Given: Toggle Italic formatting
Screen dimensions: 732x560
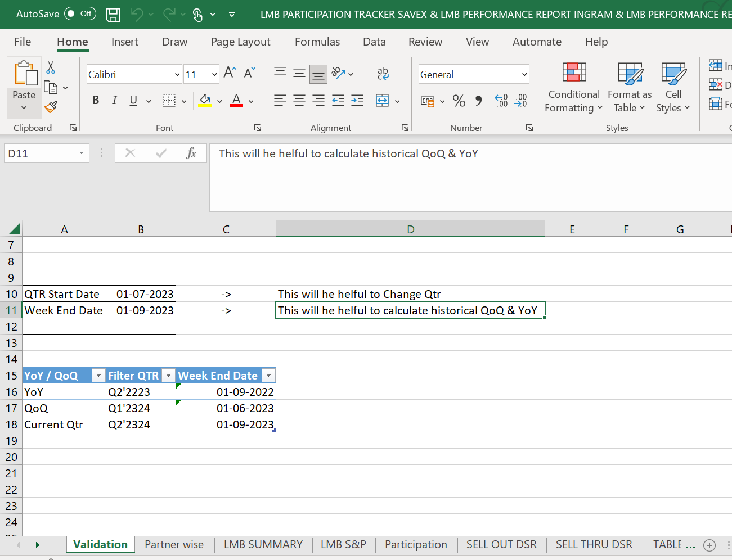Looking at the screenshot, I should pos(115,101).
